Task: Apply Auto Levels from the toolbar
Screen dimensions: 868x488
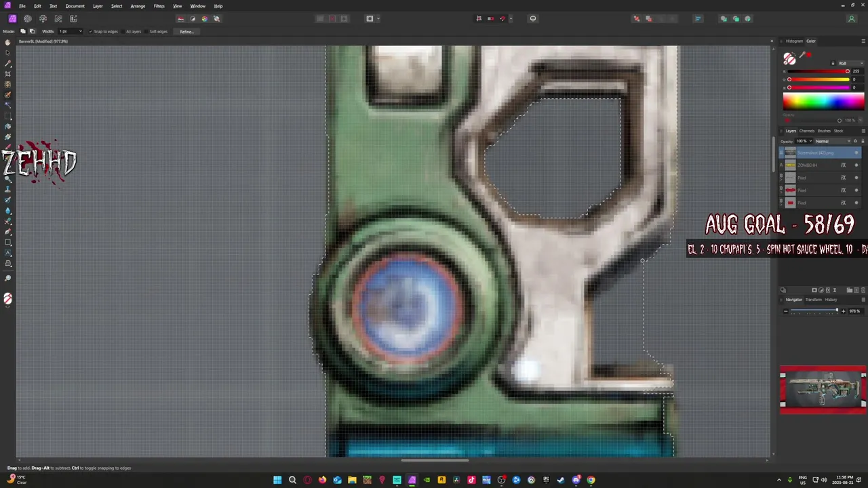Action: 180,18
